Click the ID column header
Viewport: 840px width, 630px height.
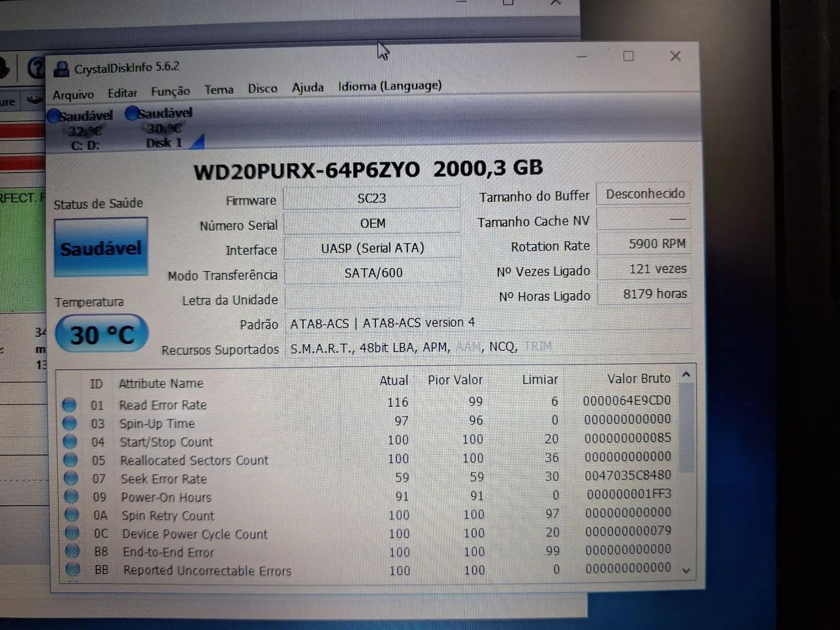[x=96, y=383]
